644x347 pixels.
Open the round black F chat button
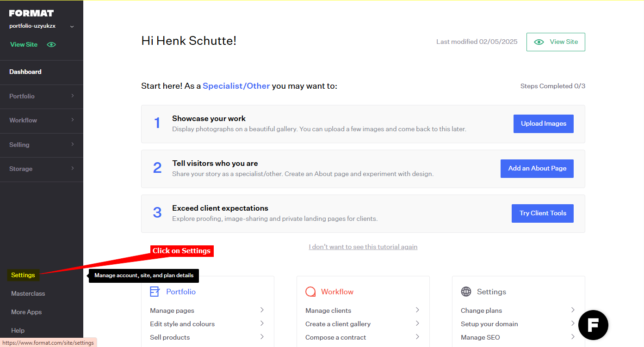pos(593,325)
